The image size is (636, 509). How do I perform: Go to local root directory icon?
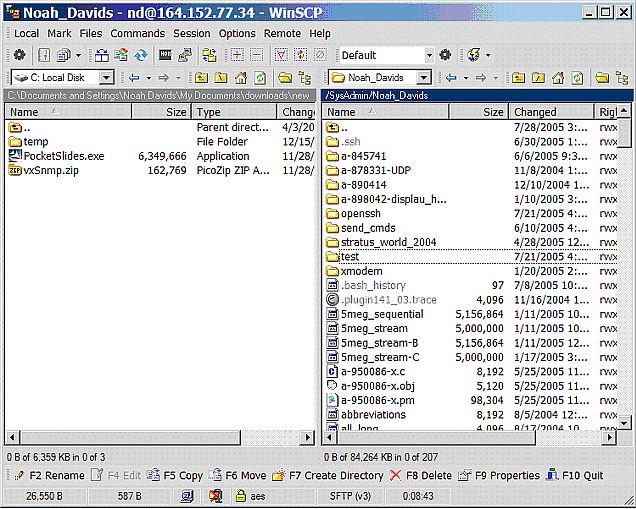click(x=221, y=77)
